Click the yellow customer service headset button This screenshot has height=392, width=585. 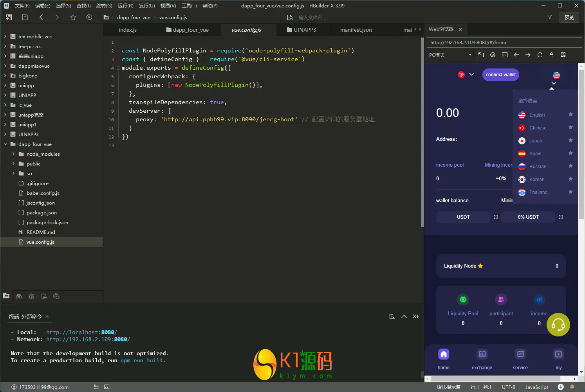click(558, 324)
